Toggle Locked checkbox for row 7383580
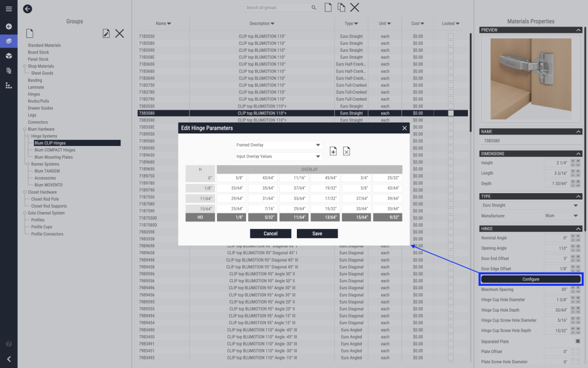 (x=451, y=113)
